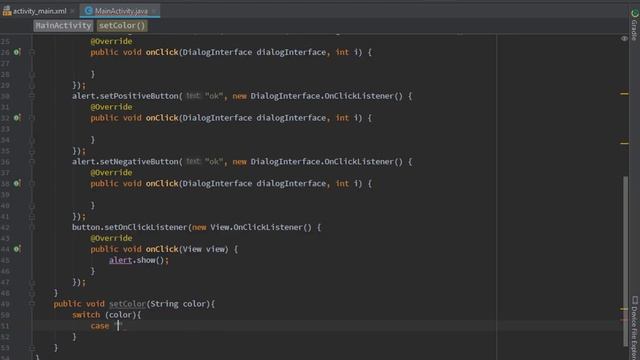
Task: Select the MainActivity.java tab
Action: coord(121,11)
